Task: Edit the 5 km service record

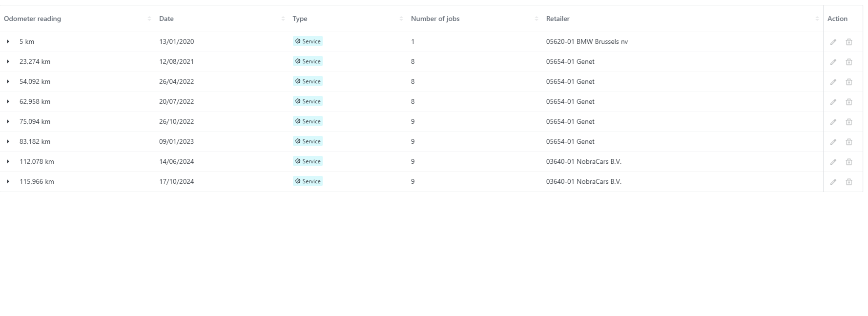Action: pyautogui.click(x=833, y=42)
